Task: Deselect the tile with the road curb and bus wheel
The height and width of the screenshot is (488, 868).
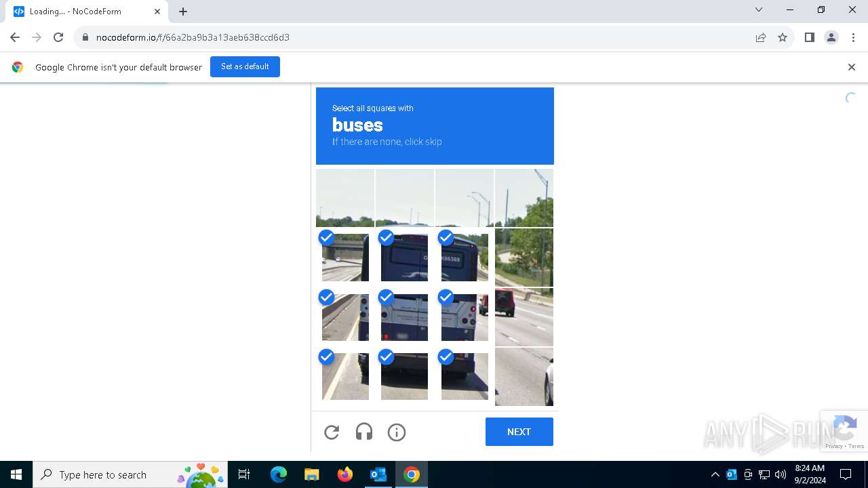Action: tap(345, 376)
